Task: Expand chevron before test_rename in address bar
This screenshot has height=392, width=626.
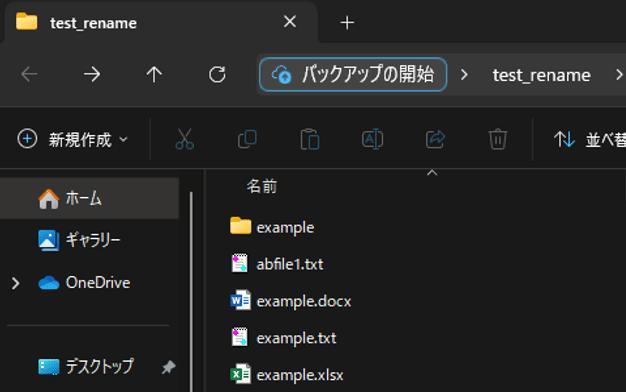Action: 464,75
